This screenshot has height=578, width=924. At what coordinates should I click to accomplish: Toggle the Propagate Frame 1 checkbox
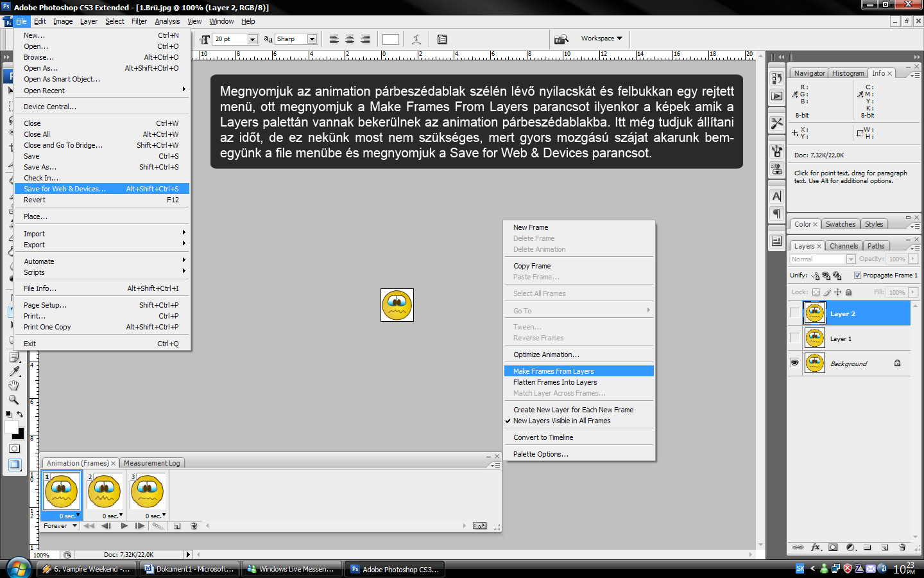pos(857,276)
